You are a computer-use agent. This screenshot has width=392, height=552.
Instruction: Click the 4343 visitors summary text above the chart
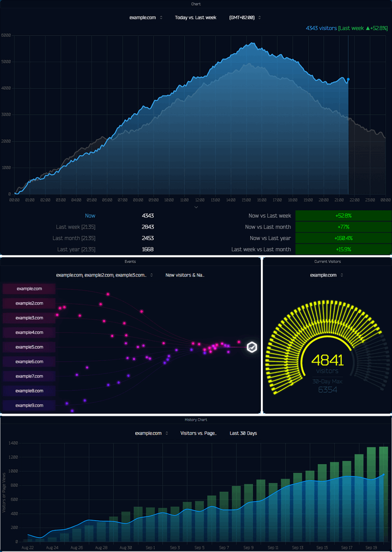pos(321,28)
